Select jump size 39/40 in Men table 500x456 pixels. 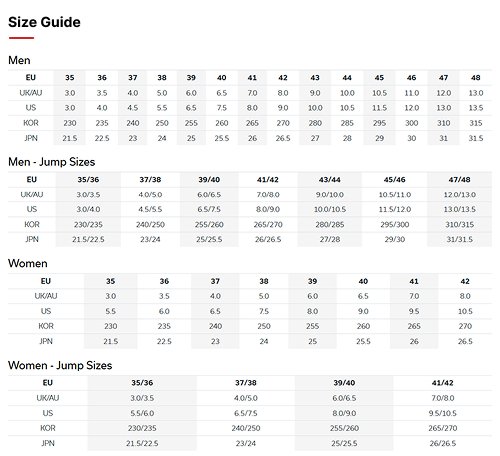[209, 180]
